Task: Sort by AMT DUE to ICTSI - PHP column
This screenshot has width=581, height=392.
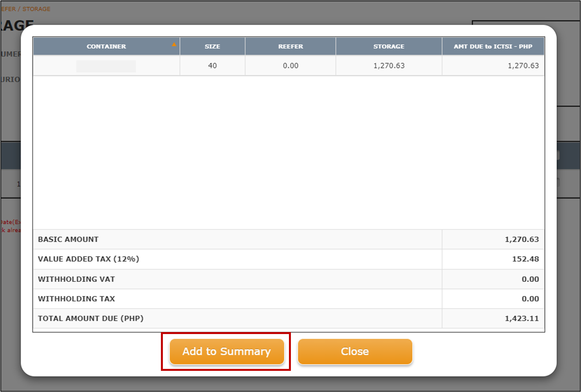Action: pos(493,46)
